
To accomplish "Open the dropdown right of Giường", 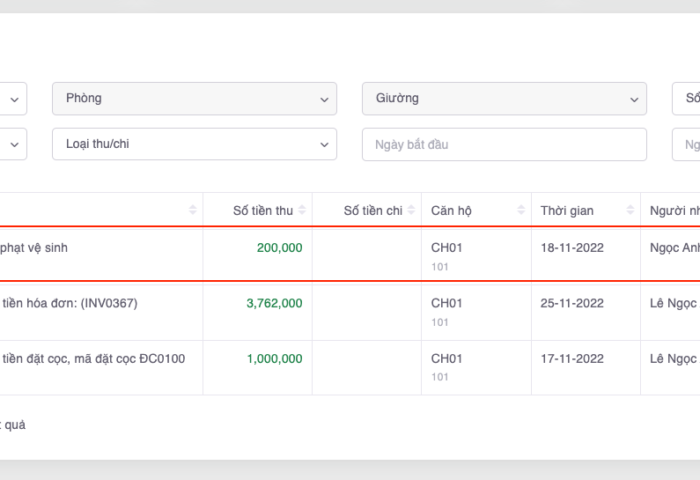I will point(686,98).
